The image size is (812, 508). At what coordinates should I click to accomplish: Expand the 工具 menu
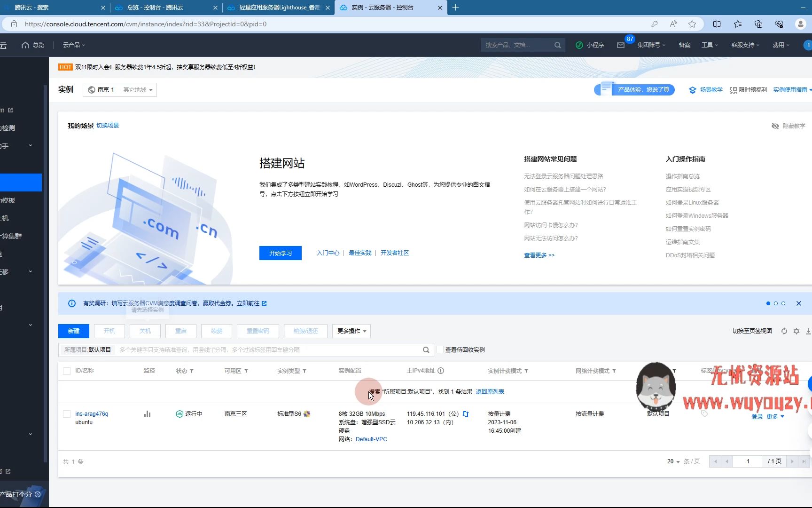click(710, 45)
